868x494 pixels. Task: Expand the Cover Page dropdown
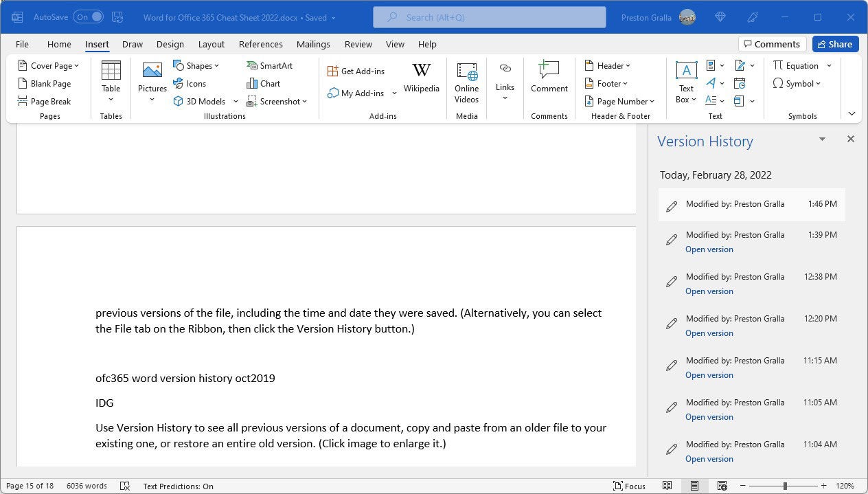(x=76, y=66)
